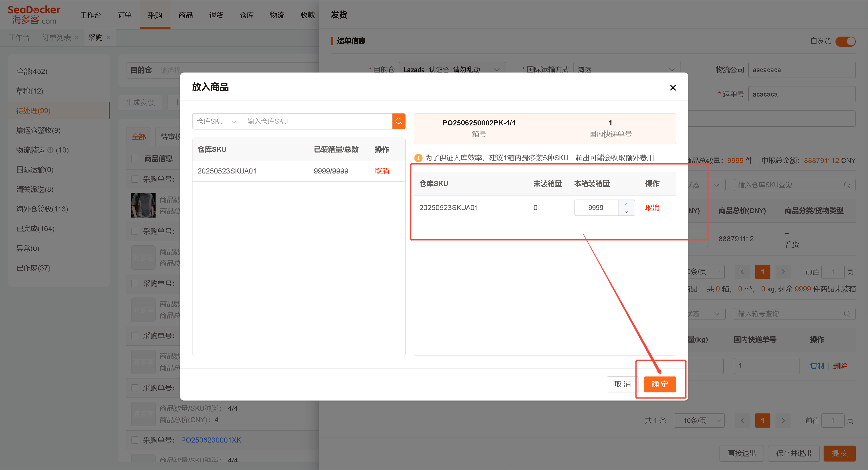The width and height of the screenshot is (868, 470).
Task: Open the 10条/页 page size dropdown
Action: click(x=699, y=421)
